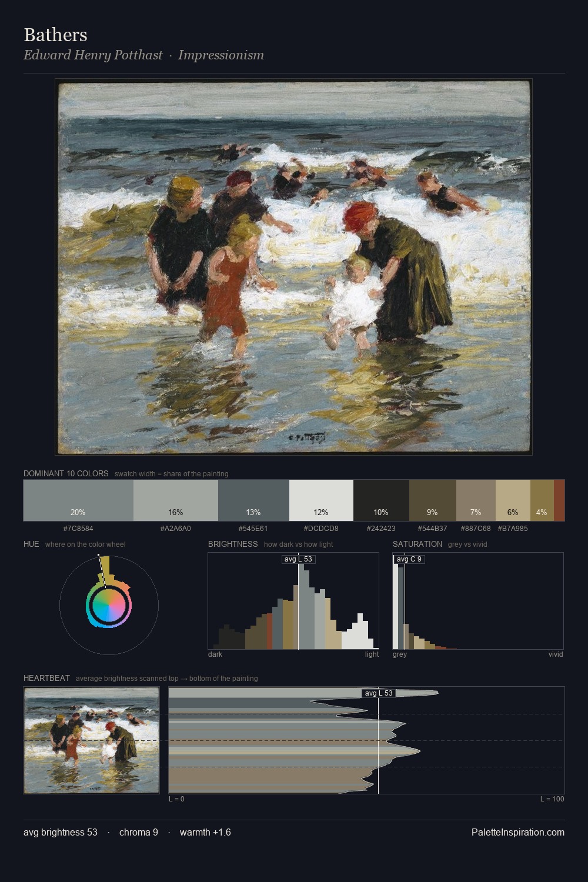The height and width of the screenshot is (882, 588).
Task: Click the hex code #B7A985 label
Action: [x=513, y=528]
